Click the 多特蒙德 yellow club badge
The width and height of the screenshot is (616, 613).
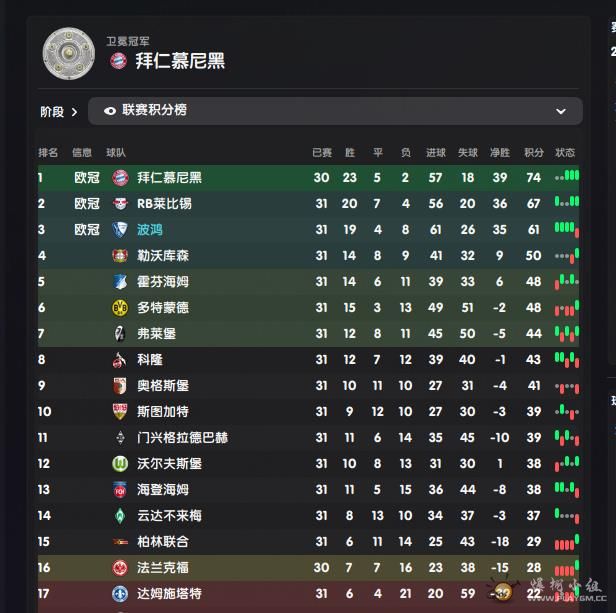click(120, 308)
